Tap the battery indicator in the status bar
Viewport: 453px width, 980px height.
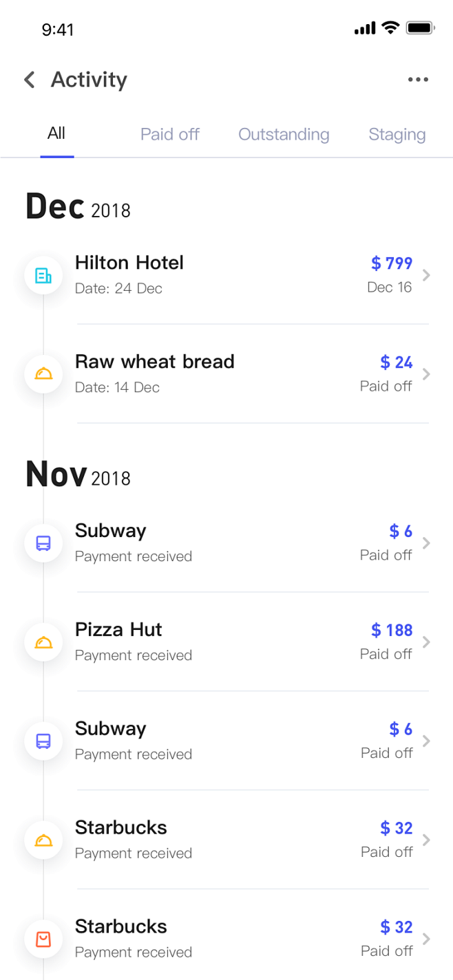pos(420,28)
